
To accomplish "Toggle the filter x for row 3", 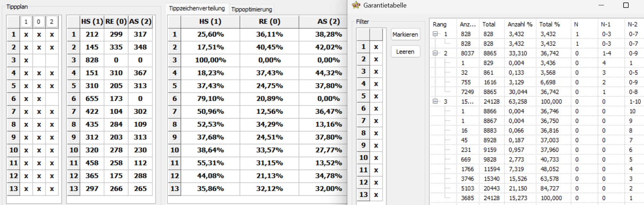I will pyautogui.click(x=376, y=71).
